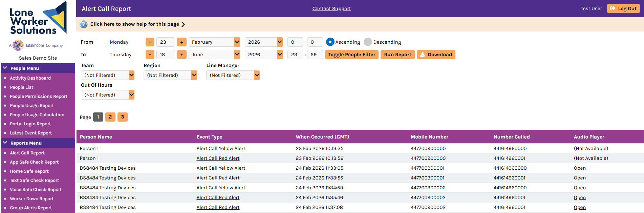This screenshot has height=213, width=644.
Task: Expand the page help chevron
Action: tap(183, 24)
